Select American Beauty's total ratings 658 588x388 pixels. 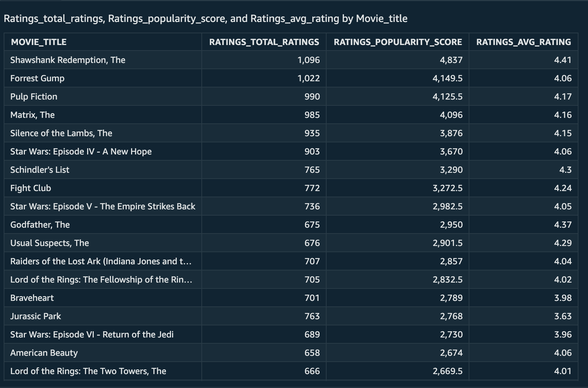(x=312, y=353)
